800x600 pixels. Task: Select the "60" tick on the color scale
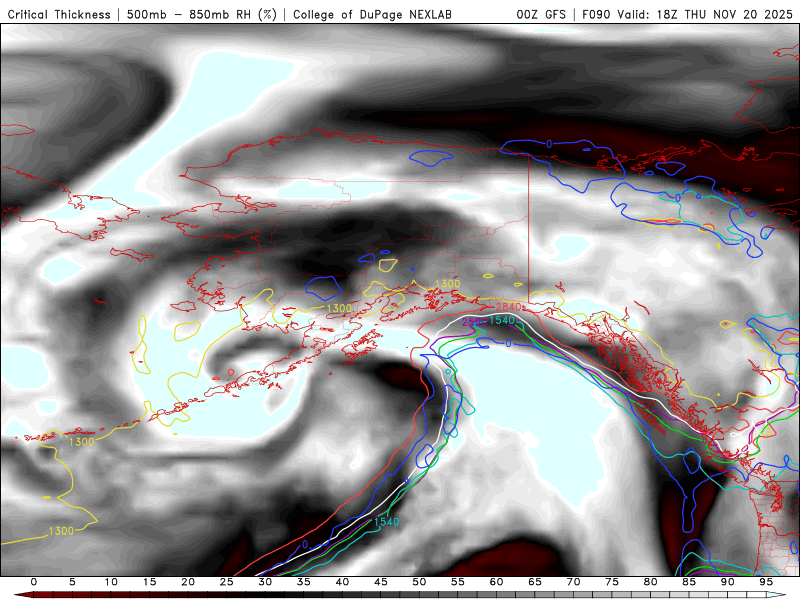tap(496, 582)
